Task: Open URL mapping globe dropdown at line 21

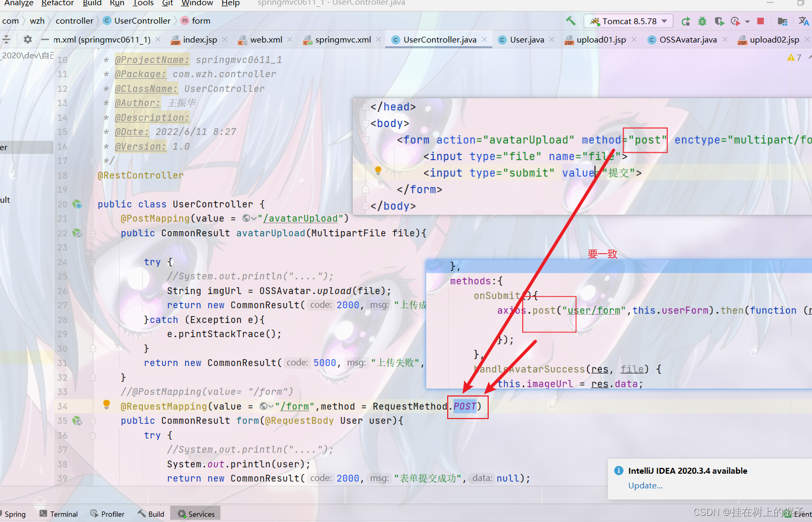Action: pyautogui.click(x=249, y=218)
